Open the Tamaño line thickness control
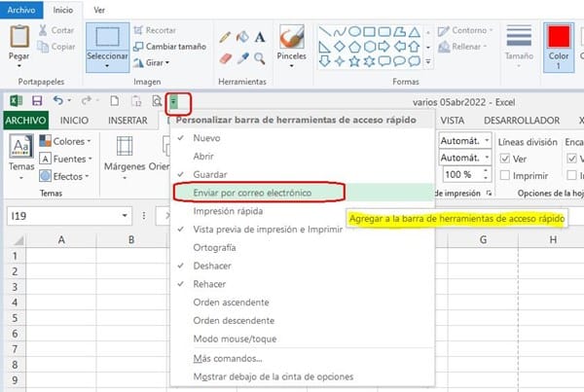 coord(519,47)
